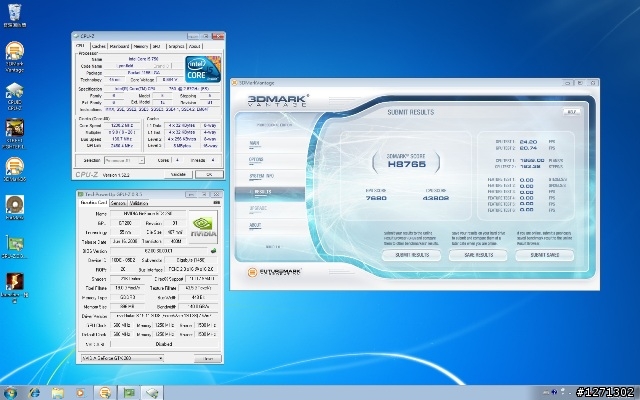
Task: Switch to the Sensors tab in GPU-Z
Action: [x=118, y=203]
